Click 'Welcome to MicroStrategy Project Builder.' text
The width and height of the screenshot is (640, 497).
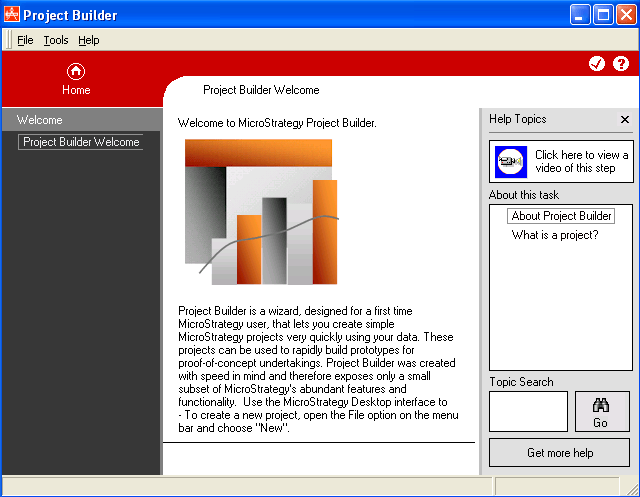tap(277, 123)
